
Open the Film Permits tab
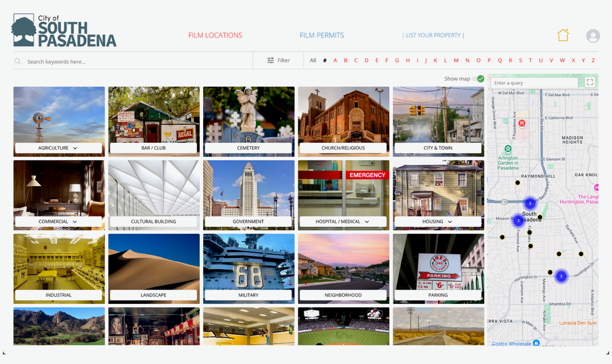pyautogui.click(x=322, y=35)
